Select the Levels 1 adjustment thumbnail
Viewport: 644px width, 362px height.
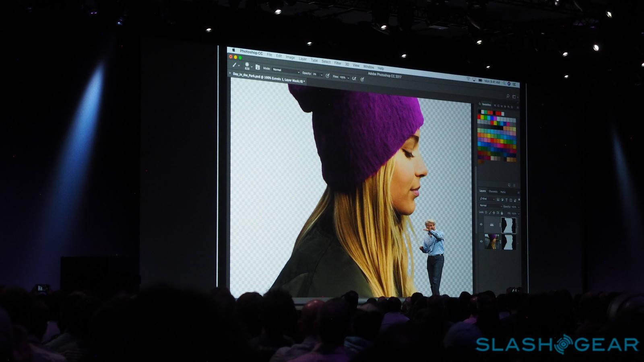coord(491,225)
